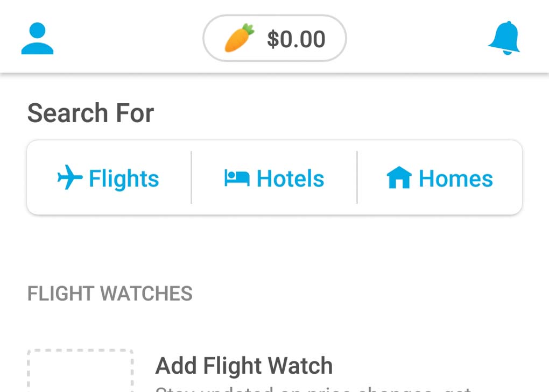The height and width of the screenshot is (392, 549).
Task: Select the Flights search label
Action: point(124,179)
